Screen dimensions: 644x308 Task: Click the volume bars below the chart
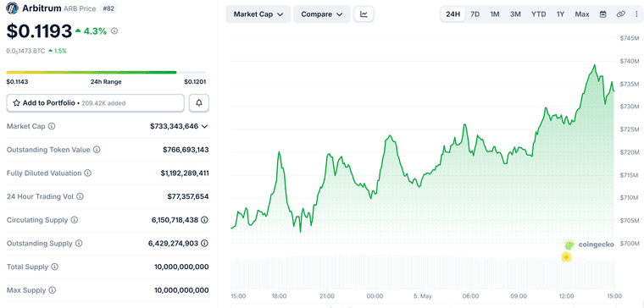click(423, 272)
